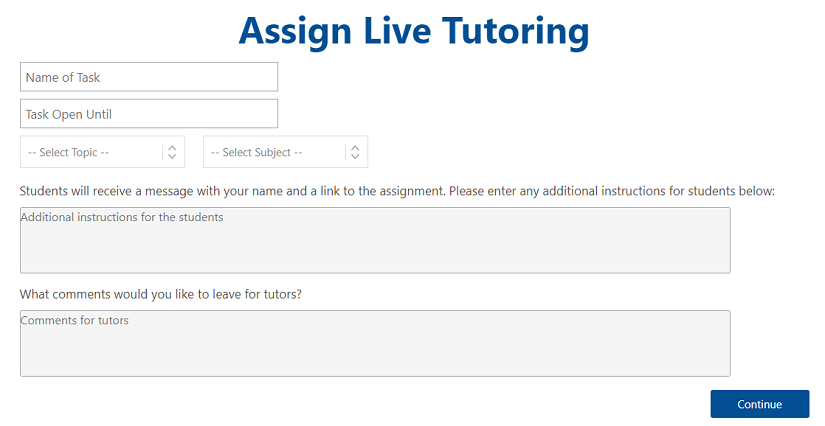Click the 'What comments would you like' label
The image size is (825, 426).
point(161,294)
